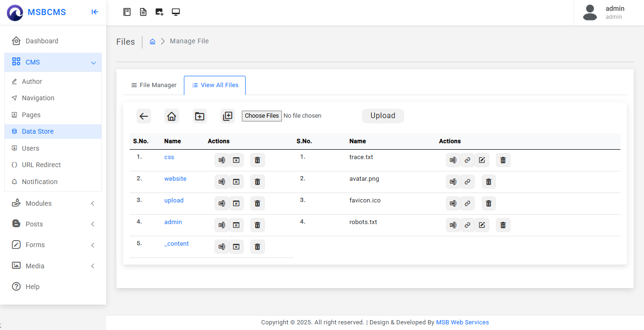Switch to the File Manager tab

(154, 85)
